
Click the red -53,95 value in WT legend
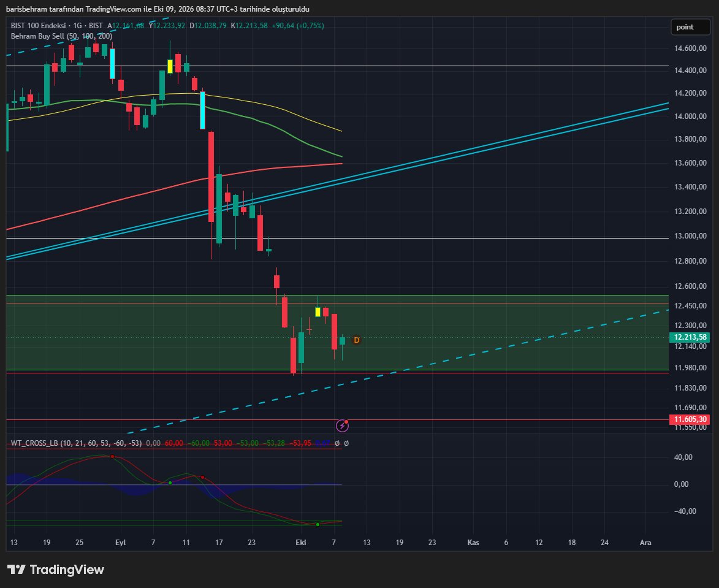302,443
